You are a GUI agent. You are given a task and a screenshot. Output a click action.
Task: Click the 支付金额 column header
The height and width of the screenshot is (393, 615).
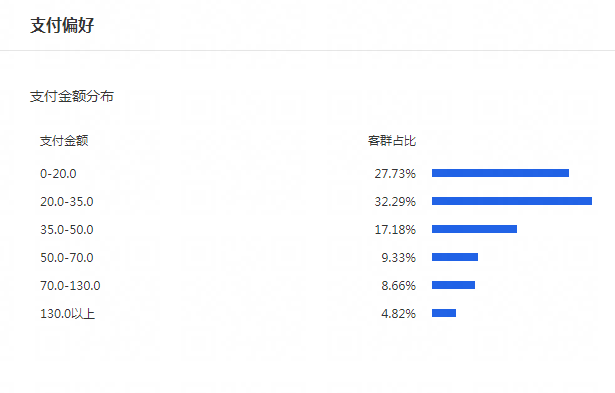(x=64, y=141)
